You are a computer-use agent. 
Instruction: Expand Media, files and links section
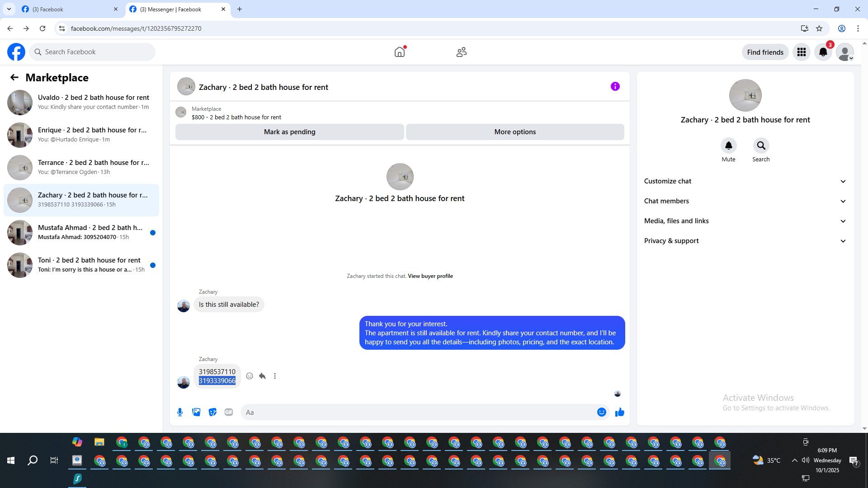[x=745, y=221]
